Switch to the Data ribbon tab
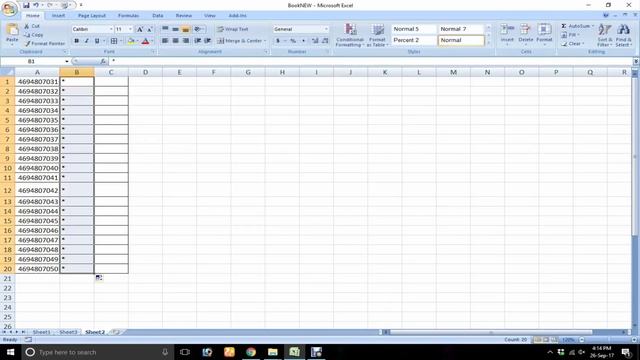Viewport: 640px width, 360px height. pos(158,16)
